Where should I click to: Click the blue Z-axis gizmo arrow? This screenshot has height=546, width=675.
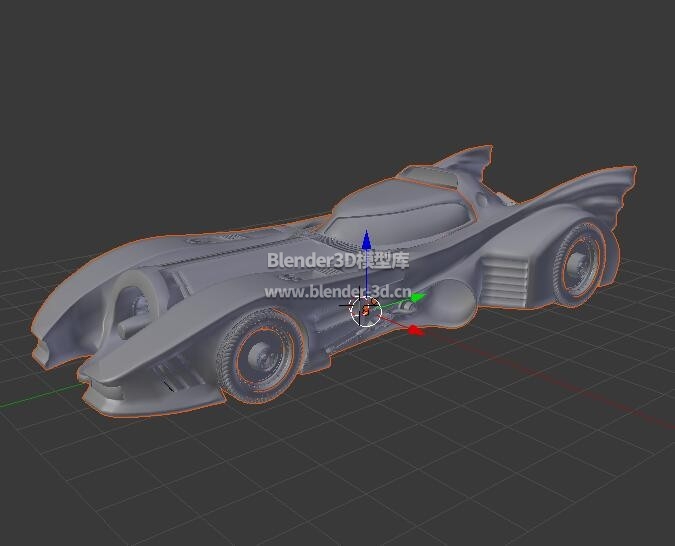coord(366,240)
